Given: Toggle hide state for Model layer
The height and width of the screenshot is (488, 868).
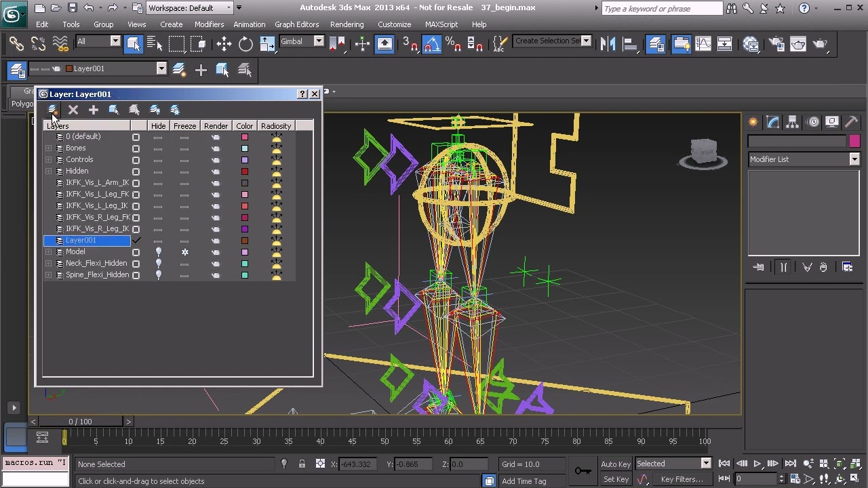Looking at the screenshot, I should (158, 252).
